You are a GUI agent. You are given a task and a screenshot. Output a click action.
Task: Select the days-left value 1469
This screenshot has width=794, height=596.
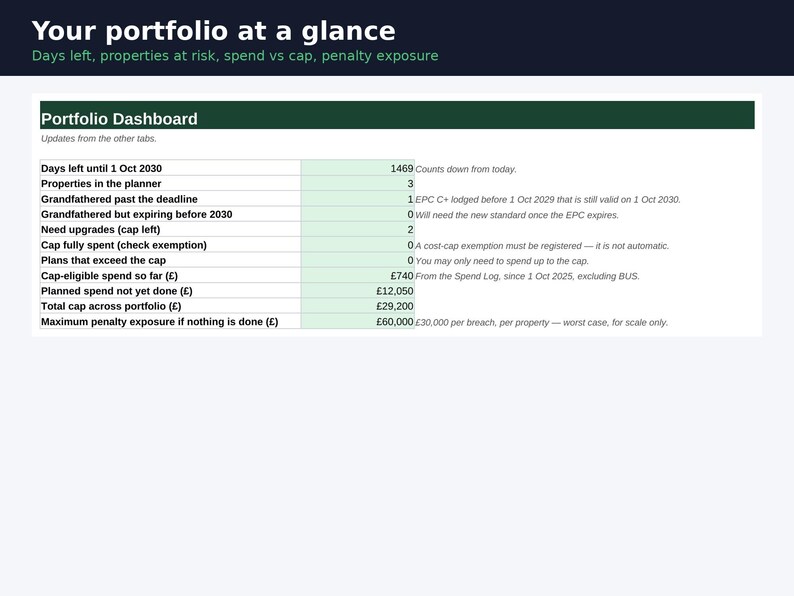(358, 168)
